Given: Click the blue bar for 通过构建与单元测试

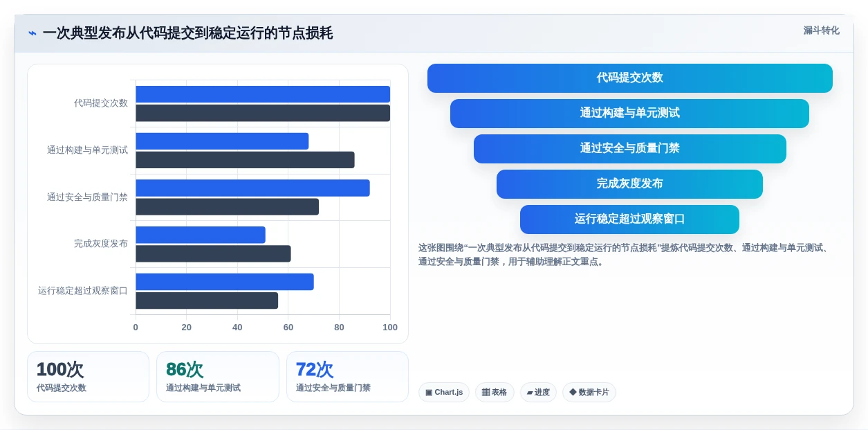Looking at the screenshot, I should [222, 141].
